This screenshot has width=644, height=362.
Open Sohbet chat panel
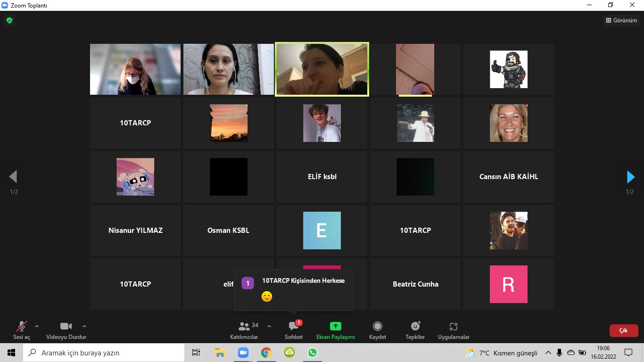294,330
